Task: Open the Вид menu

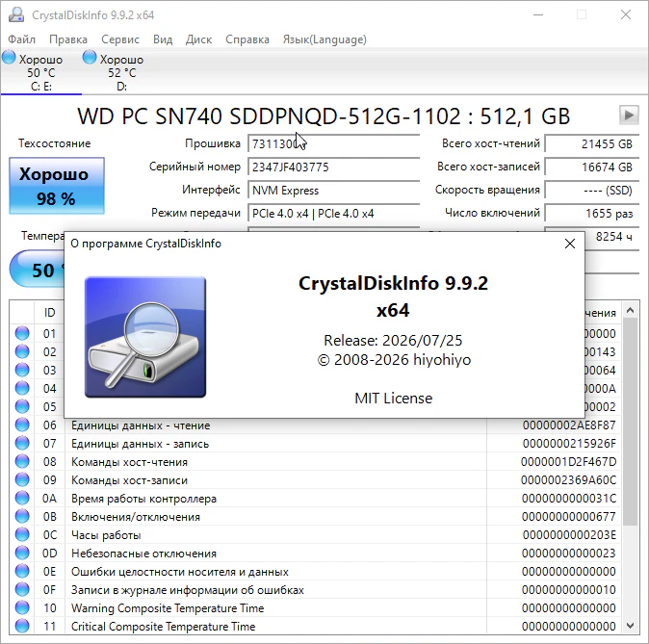Action: click(x=163, y=39)
